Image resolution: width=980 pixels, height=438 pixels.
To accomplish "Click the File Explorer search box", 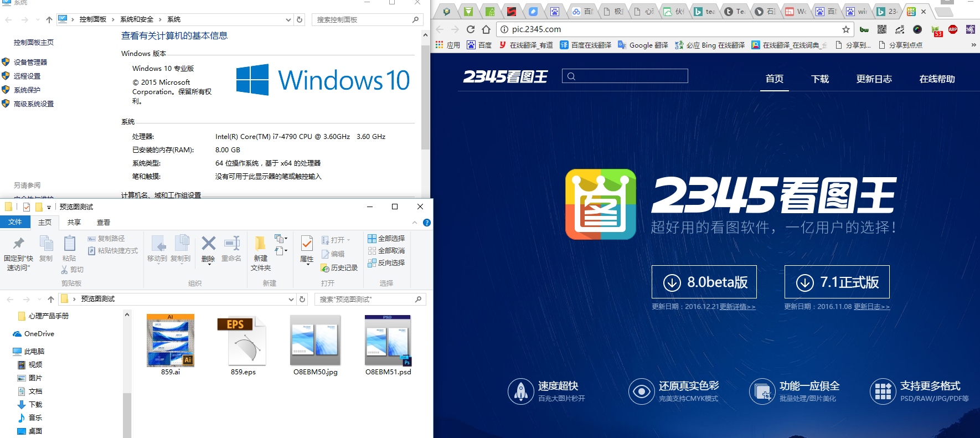I will click(x=371, y=299).
